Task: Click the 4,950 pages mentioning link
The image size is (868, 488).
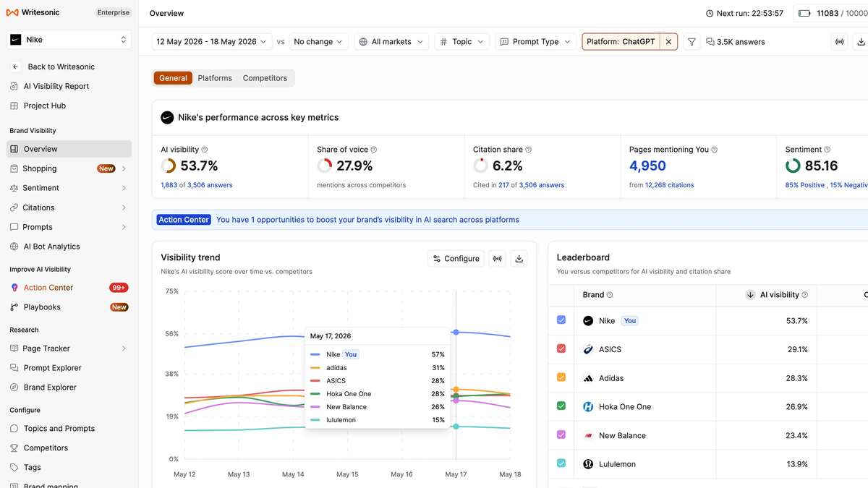Action: [x=647, y=166]
